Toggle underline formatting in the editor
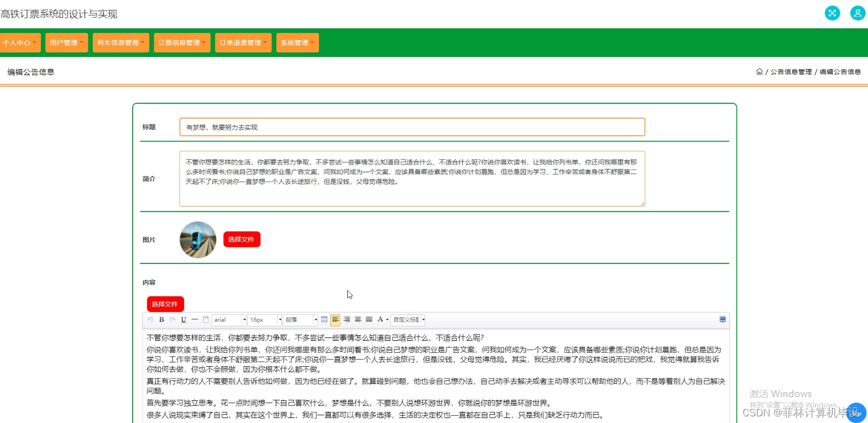This screenshot has height=423, width=868. tap(184, 320)
